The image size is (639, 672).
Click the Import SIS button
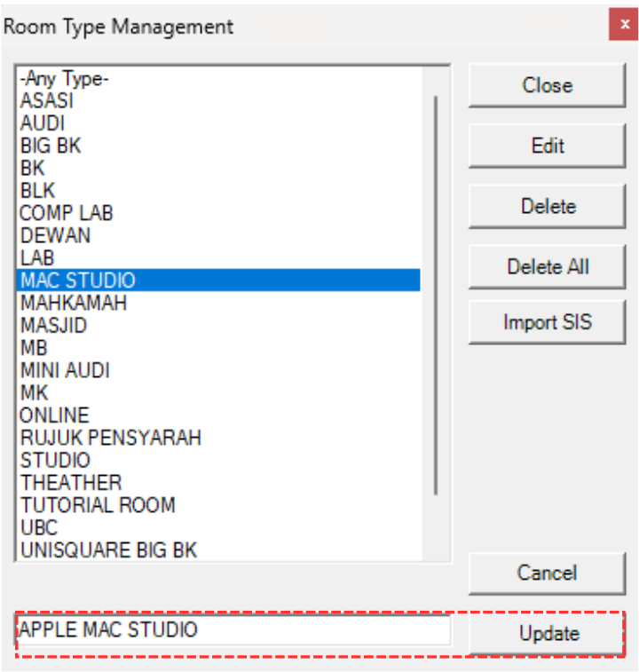pyautogui.click(x=548, y=322)
